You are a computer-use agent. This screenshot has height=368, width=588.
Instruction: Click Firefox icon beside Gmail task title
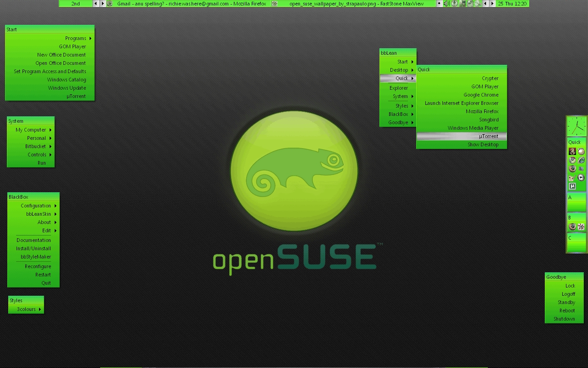coord(110,3)
